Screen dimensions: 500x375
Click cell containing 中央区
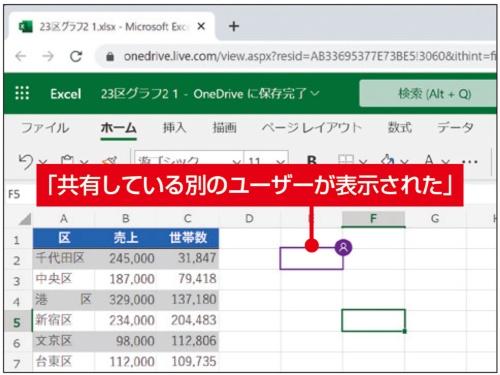pos(64,279)
